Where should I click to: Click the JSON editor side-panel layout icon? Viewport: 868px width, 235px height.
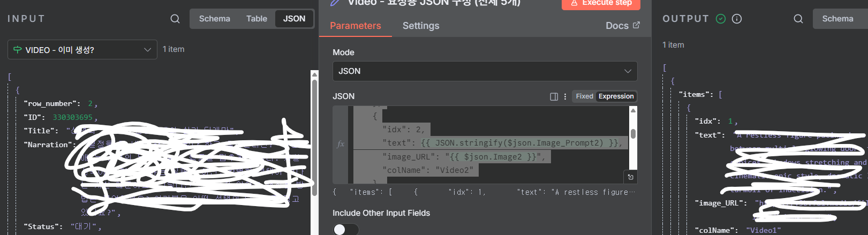(554, 96)
